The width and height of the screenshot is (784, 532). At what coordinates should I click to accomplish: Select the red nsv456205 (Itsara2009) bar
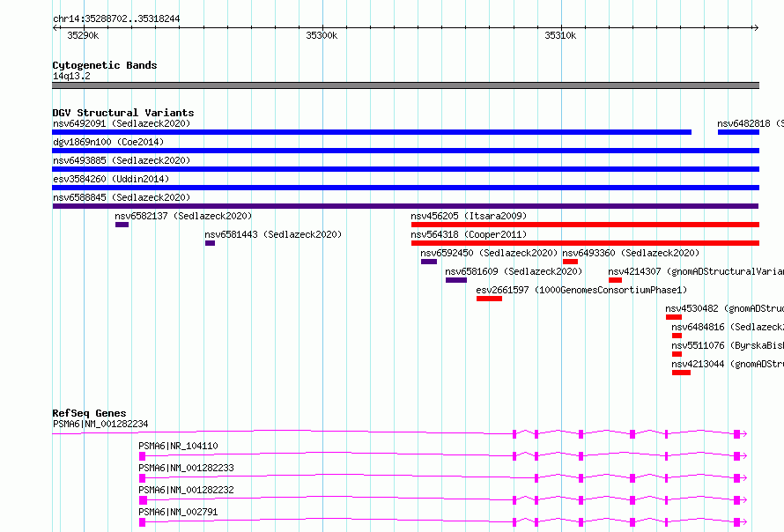coord(585,225)
